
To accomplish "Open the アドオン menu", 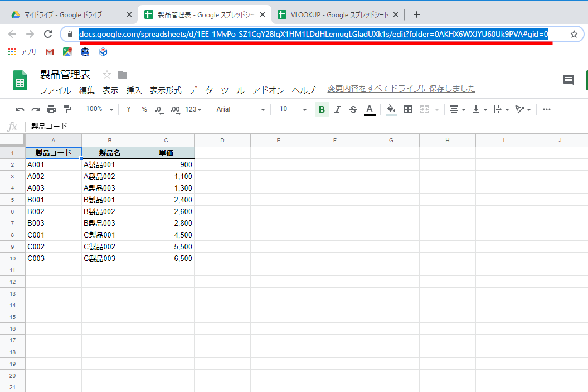I will pyautogui.click(x=269, y=90).
